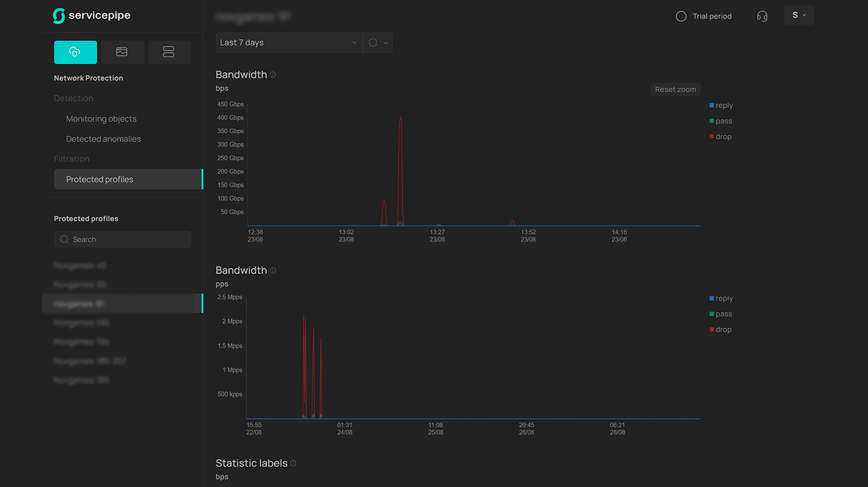Click the headset support icon
Screen dimensions: 868x487
pyautogui.click(x=762, y=16)
